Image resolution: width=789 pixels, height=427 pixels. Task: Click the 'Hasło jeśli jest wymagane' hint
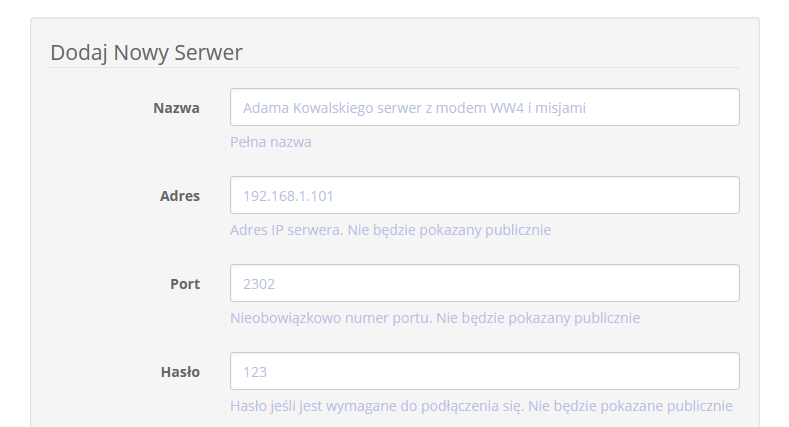click(481, 406)
